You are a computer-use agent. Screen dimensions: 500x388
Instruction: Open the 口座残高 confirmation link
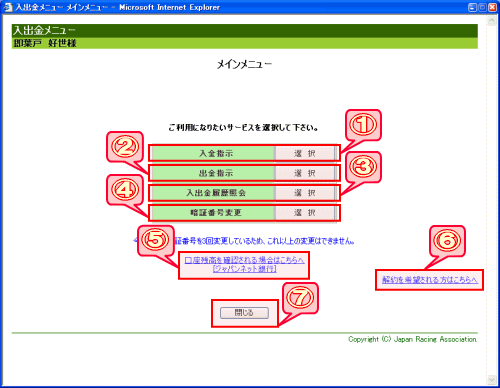244,260
